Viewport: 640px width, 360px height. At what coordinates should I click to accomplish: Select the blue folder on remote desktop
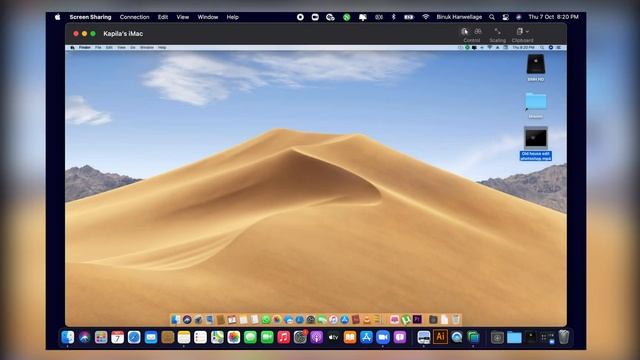pos(536,101)
